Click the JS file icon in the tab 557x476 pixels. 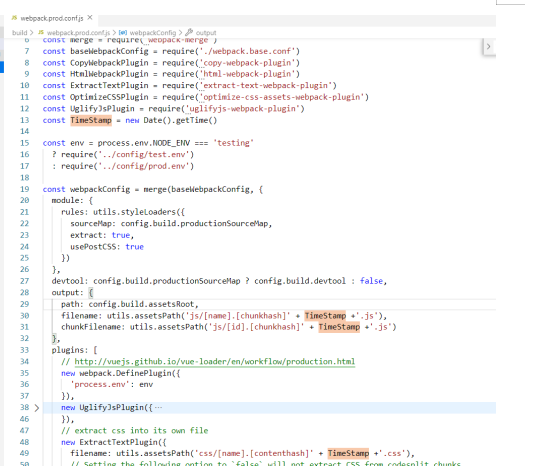pos(14,18)
